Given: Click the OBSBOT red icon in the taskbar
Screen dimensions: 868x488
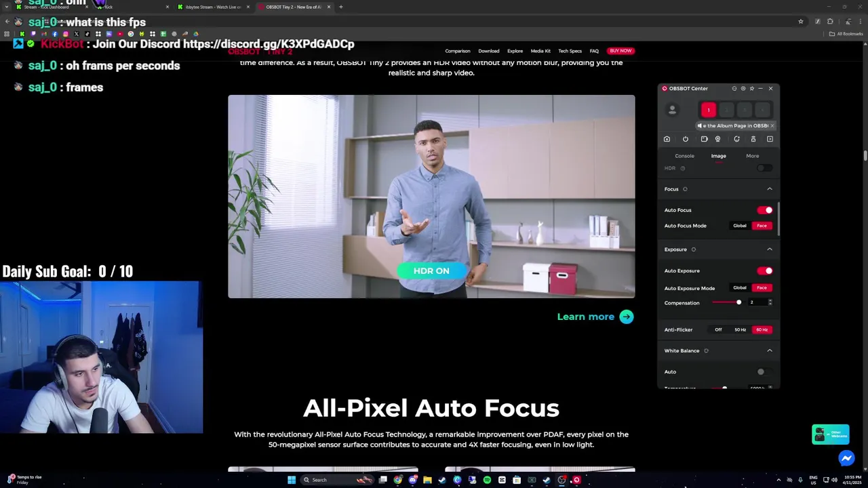Looking at the screenshot, I should tap(576, 480).
